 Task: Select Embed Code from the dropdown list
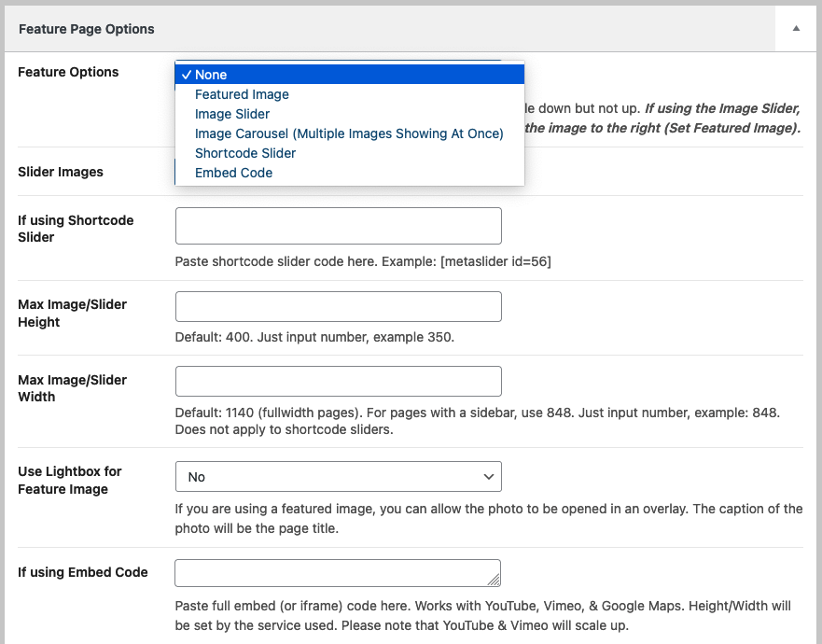[x=350, y=173]
